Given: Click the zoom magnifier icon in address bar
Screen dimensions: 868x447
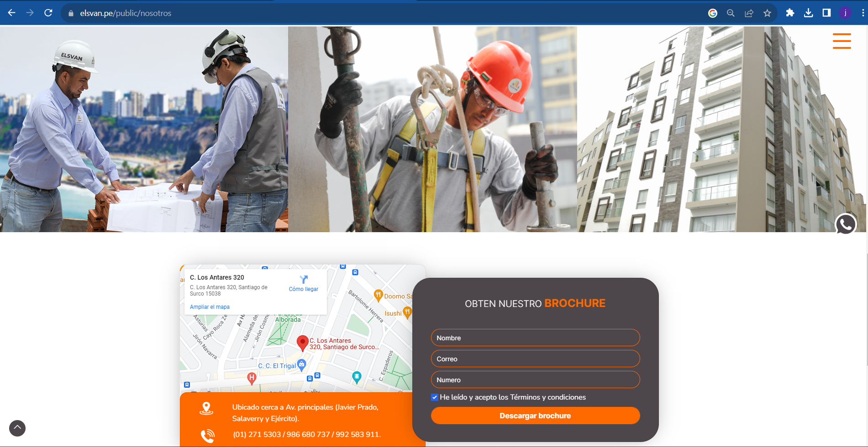Looking at the screenshot, I should 731,13.
